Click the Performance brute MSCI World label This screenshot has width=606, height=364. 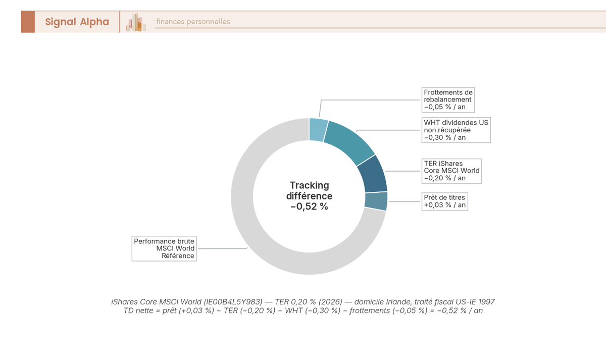tap(164, 248)
